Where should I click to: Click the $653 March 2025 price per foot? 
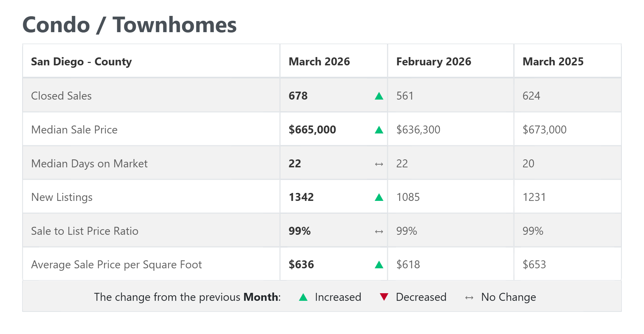click(534, 265)
